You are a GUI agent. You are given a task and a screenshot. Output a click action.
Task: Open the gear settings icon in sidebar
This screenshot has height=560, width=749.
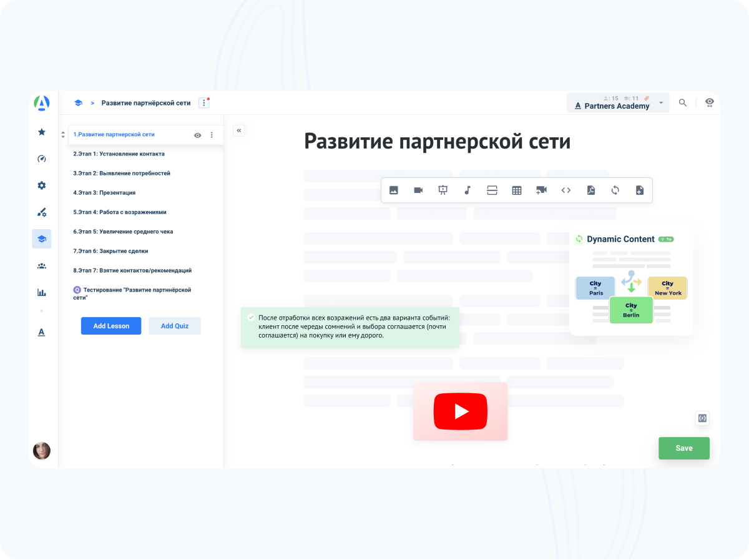pyautogui.click(x=42, y=185)
